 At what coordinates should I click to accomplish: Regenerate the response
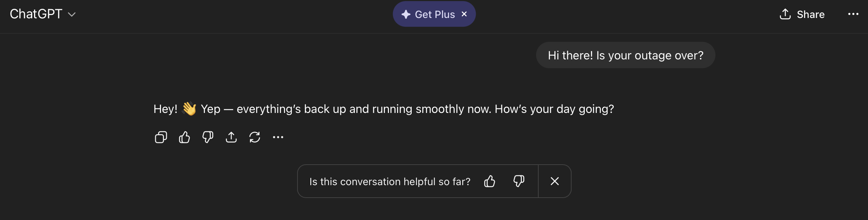click(x=255, y=137)
